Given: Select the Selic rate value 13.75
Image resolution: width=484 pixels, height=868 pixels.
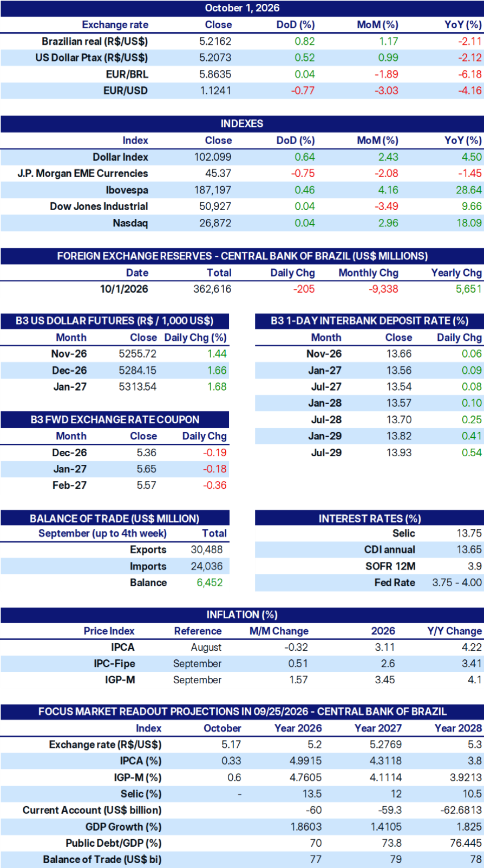Looking at the screenshot, I should (469, 533).
